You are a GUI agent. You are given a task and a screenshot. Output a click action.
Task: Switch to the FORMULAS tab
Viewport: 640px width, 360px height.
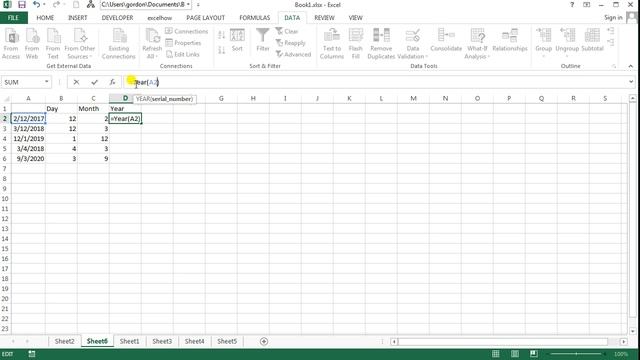(x=255, y=18)
